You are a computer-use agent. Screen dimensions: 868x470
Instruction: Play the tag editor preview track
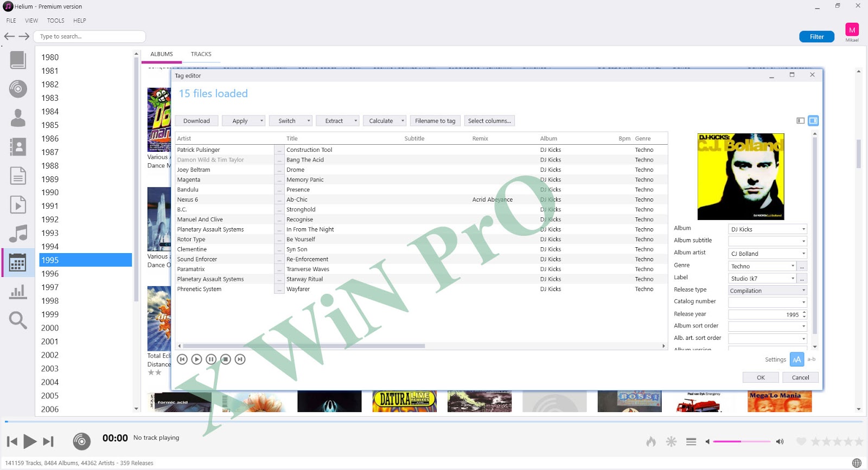[x=197, y=359]
